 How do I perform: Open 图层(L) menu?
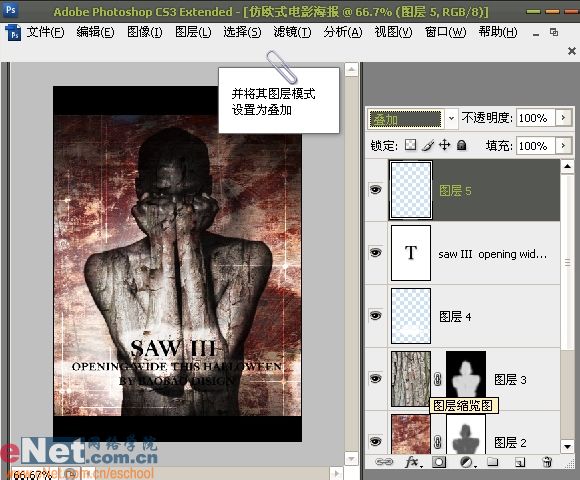click(x=193, y=32)
